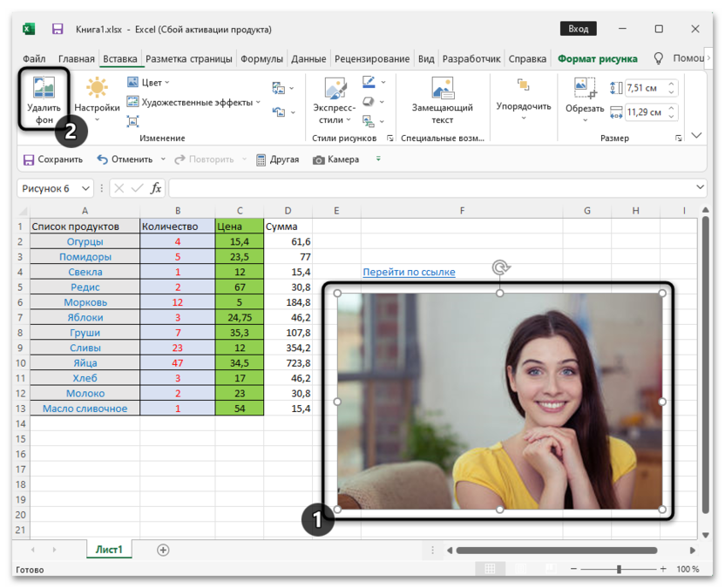Switch to the Формулы ribbon tab
Screen dimensions: 725x588
point(261,59)
